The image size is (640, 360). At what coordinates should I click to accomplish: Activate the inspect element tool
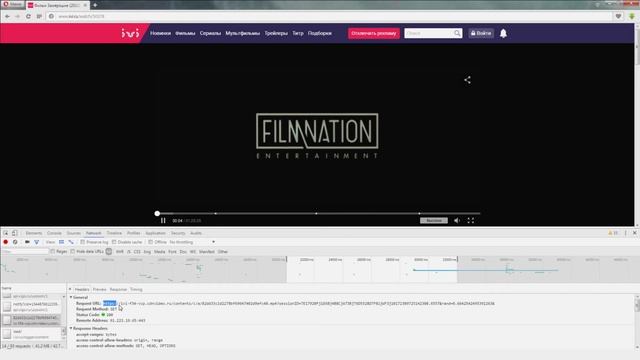tap(6, 233)
